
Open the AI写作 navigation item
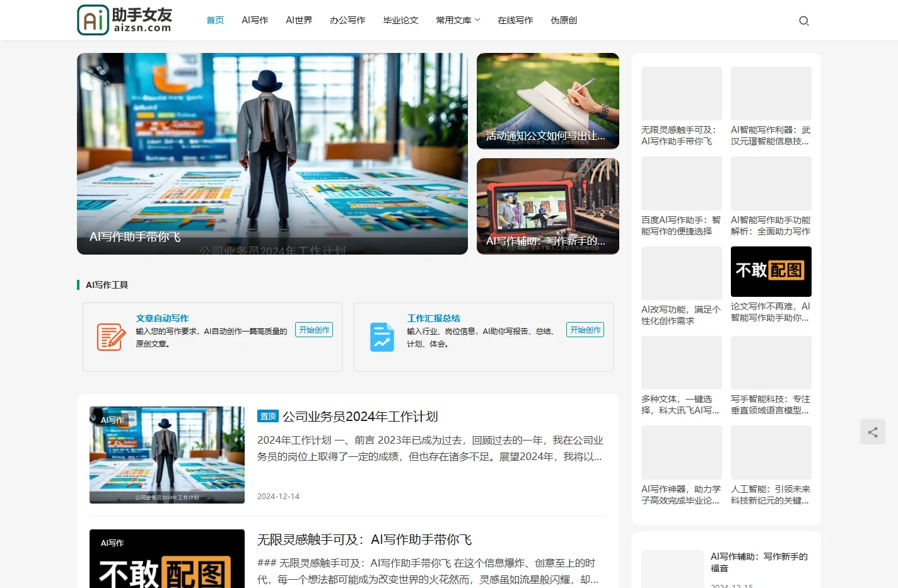coord(255,20)
